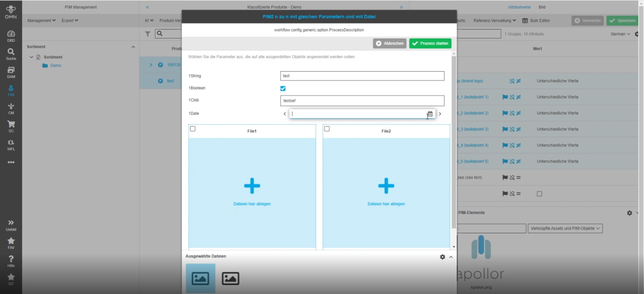
Task: Click the Speichern button
Action: point(622,21)
